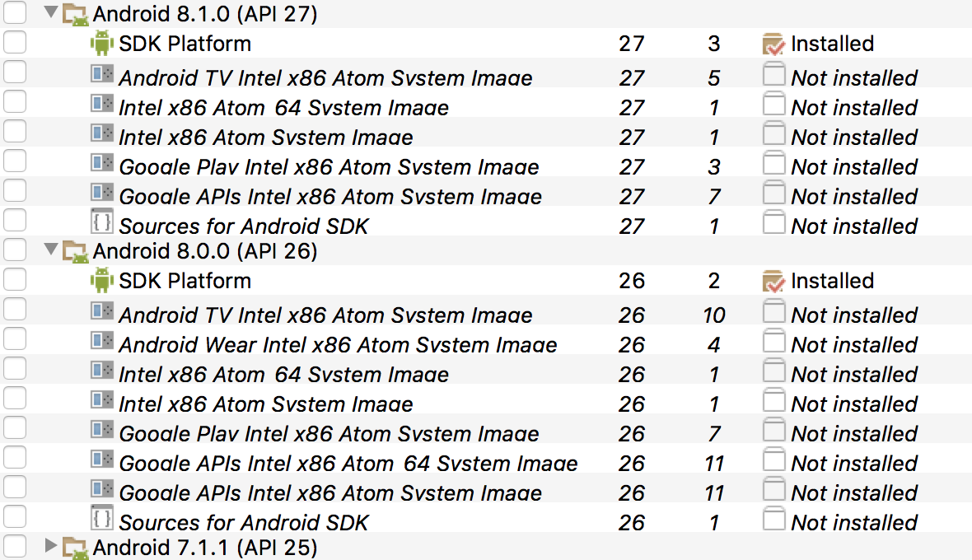Click the Android 7.1.1 folder icon
This screenshot has height=560, width=972.
[x=76, y=547]
